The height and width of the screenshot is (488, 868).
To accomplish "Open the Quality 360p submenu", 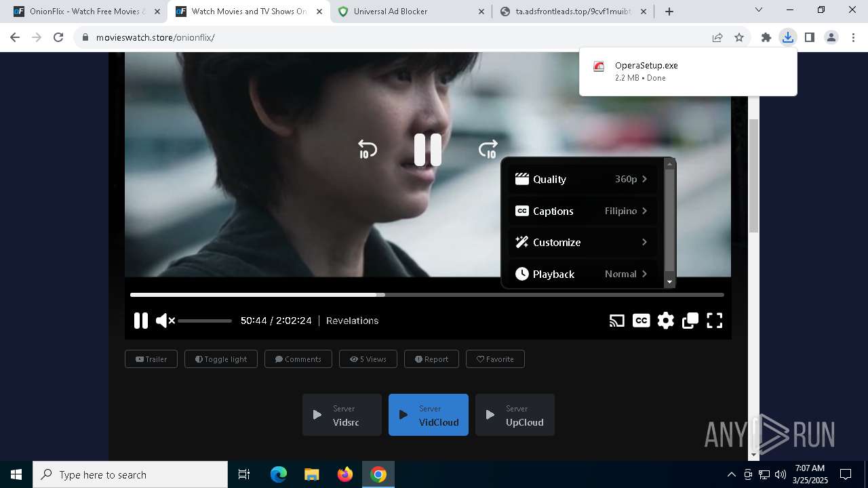I will pos(583,180).
